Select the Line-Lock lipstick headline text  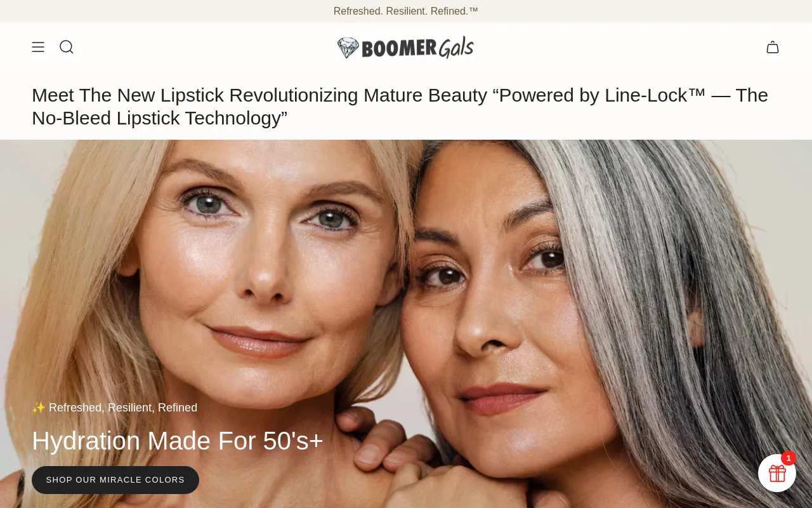pos(400,106)
